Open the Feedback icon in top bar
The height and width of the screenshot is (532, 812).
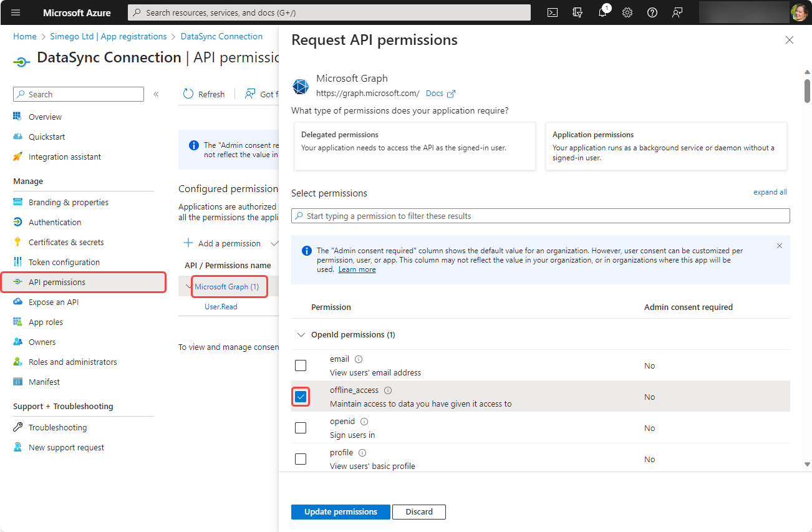pos(677,12)
